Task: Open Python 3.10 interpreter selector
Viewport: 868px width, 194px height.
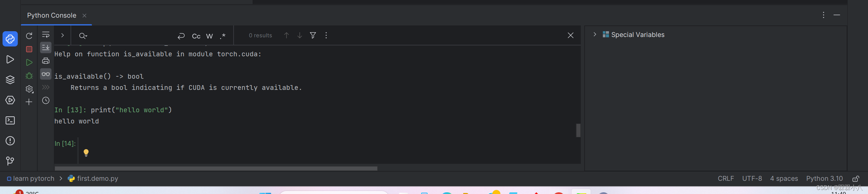Action: pos(824,178)
